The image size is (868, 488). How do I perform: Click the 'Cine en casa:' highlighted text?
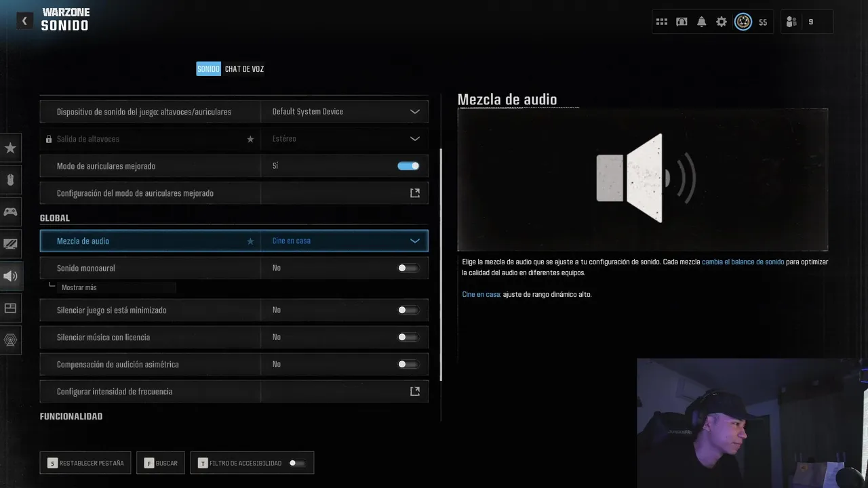[x=481, y=294]
